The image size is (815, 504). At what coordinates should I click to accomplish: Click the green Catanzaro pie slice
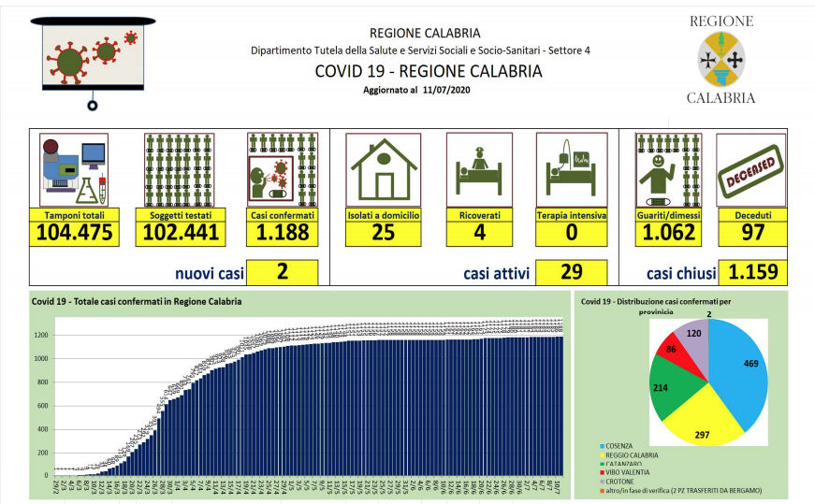click(669, 388)
